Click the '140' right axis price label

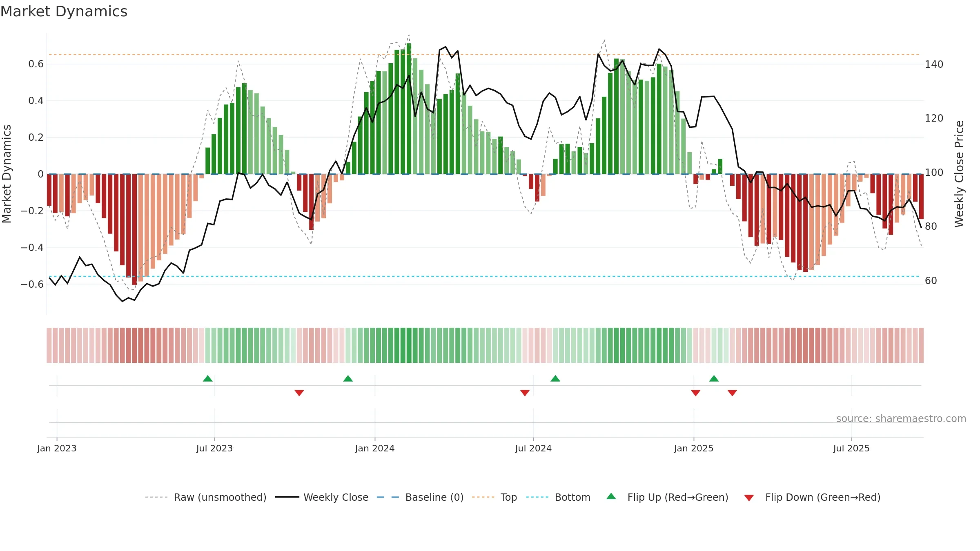(934, 64)
